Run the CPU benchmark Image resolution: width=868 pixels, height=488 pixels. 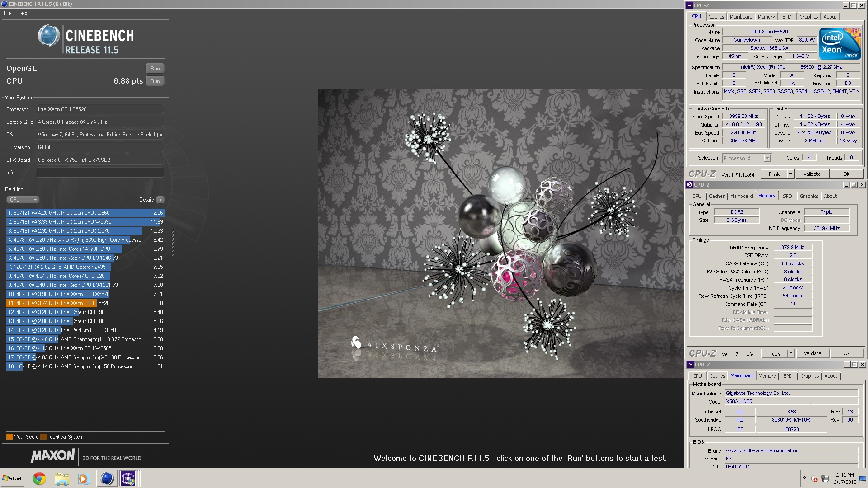tap(155, 81)
